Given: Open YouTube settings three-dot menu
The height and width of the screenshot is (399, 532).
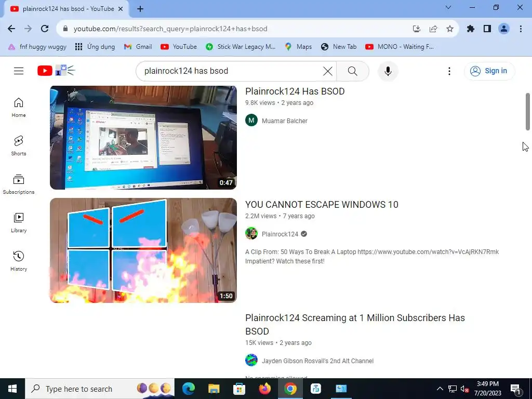Looking at the screenshot, I should tap(449, 71).
